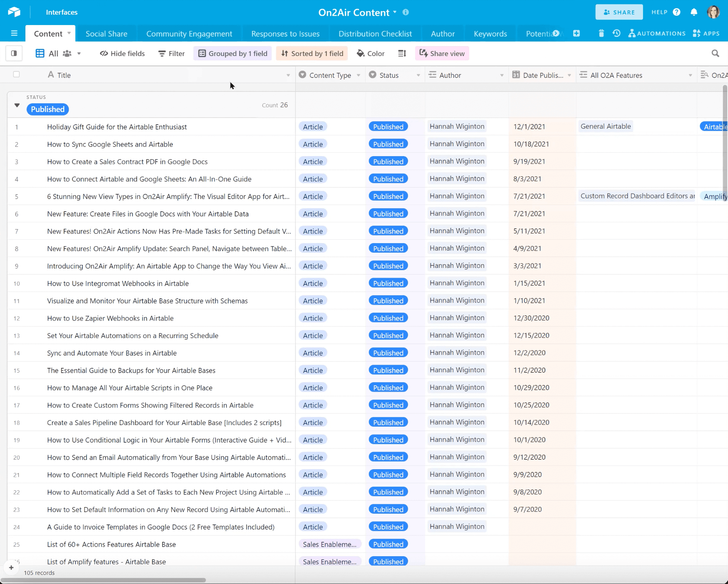The image size is (728, 584).
Task: Select 'How to Sync Google Sheets and Airtable'
Action: 110,144
